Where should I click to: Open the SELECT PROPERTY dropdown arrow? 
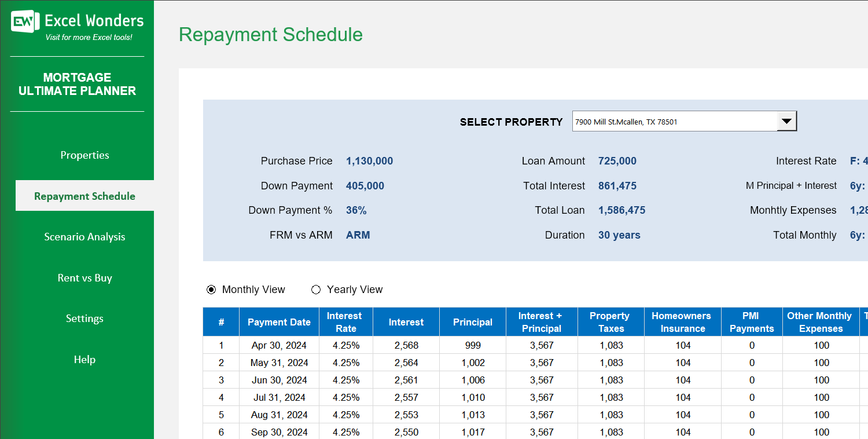(x=786, y=121)
